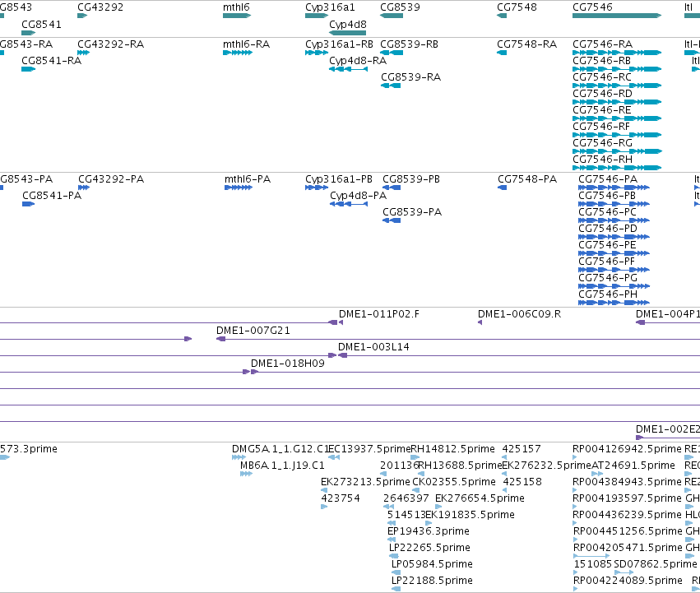Select protein Cyp316a1-PB

[x=338, y=179]
